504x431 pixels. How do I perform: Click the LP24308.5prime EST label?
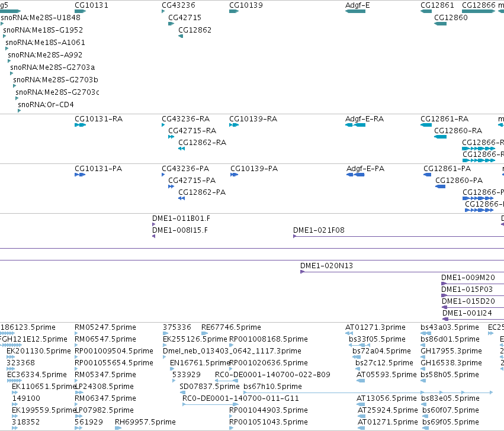[x=104, y=387]
